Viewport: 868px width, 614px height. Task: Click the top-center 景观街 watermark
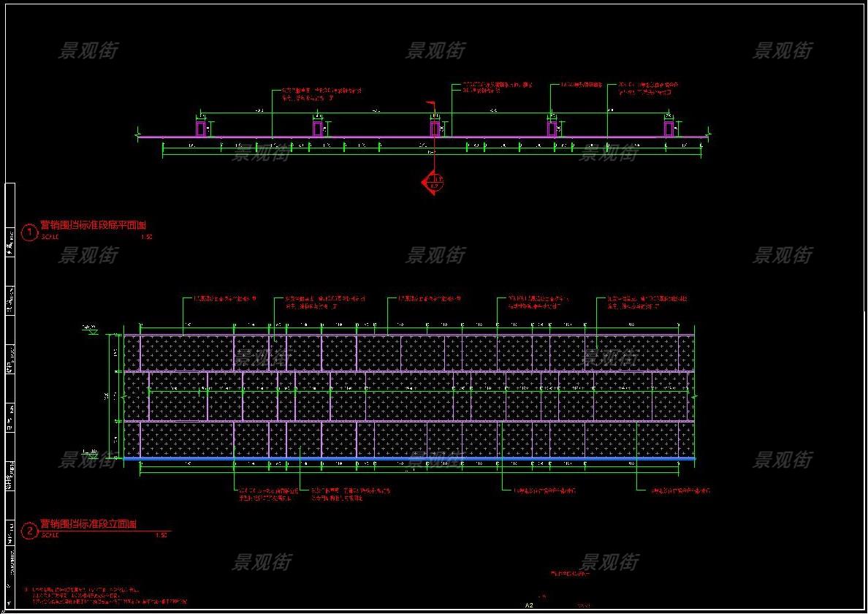(435, 50)
